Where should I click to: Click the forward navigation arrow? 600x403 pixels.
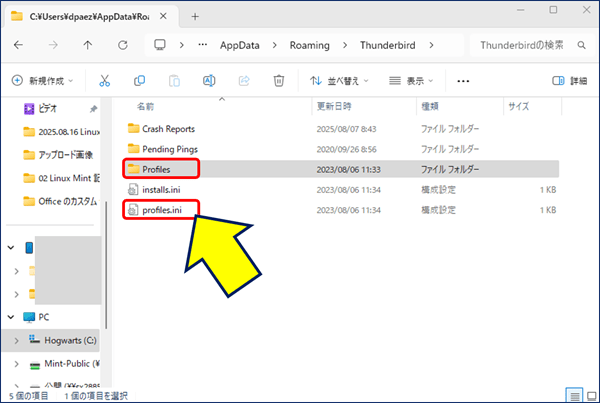coord(53,45)
